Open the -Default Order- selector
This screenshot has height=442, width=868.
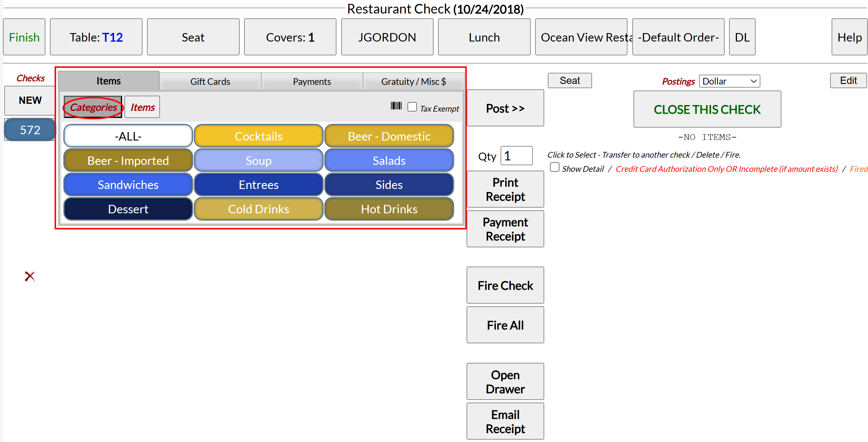pos(678,37)
